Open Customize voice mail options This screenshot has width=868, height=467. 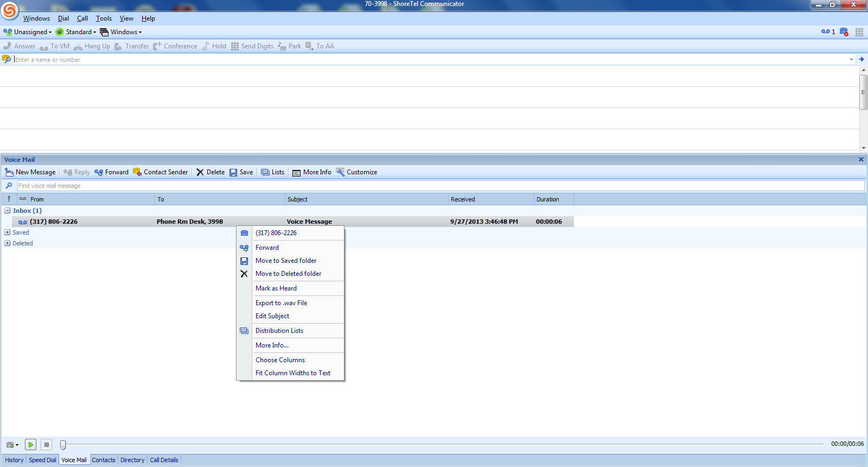[x=356, y=172]
